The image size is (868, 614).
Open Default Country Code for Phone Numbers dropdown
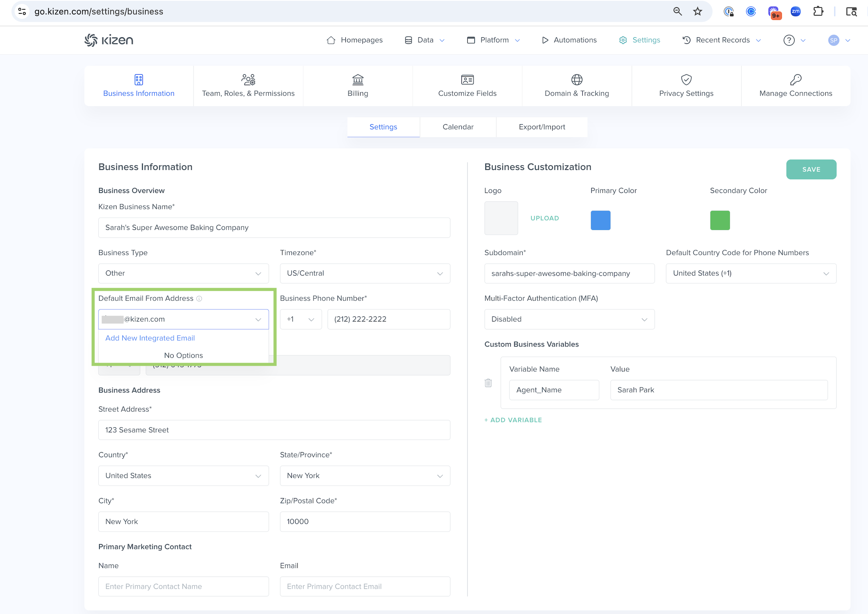pos(751,274)
